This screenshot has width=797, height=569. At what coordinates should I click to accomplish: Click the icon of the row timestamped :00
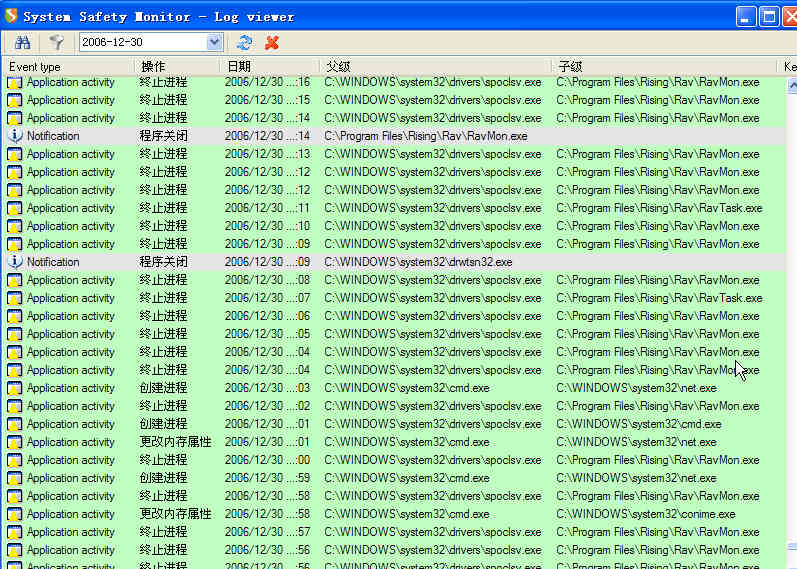[15, 460]
